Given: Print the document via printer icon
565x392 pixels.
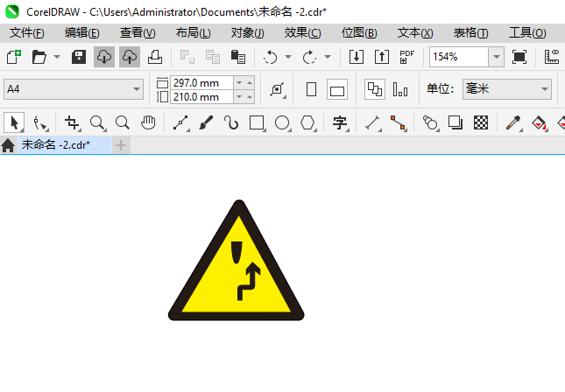Looking at the screenshot, I should [x=155, y=57].
